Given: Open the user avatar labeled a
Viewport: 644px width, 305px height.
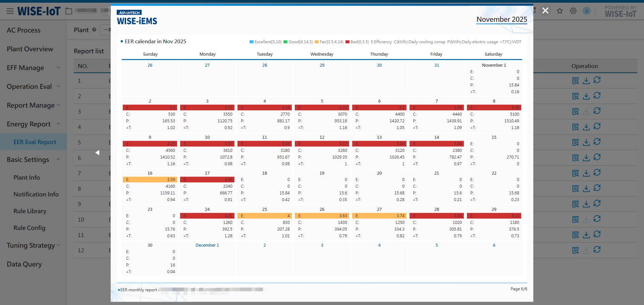Looking at the screenshot, I should (587, 11).
